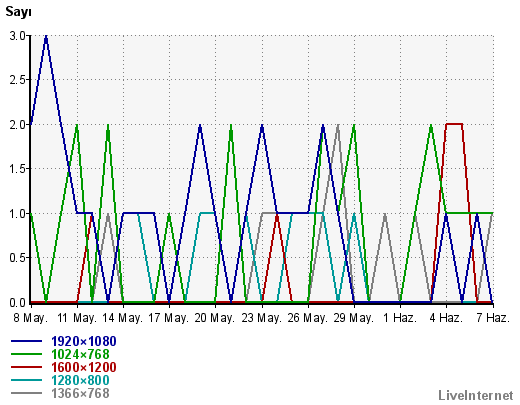Click the blue 1920×1080 legend line

(26, 341)
